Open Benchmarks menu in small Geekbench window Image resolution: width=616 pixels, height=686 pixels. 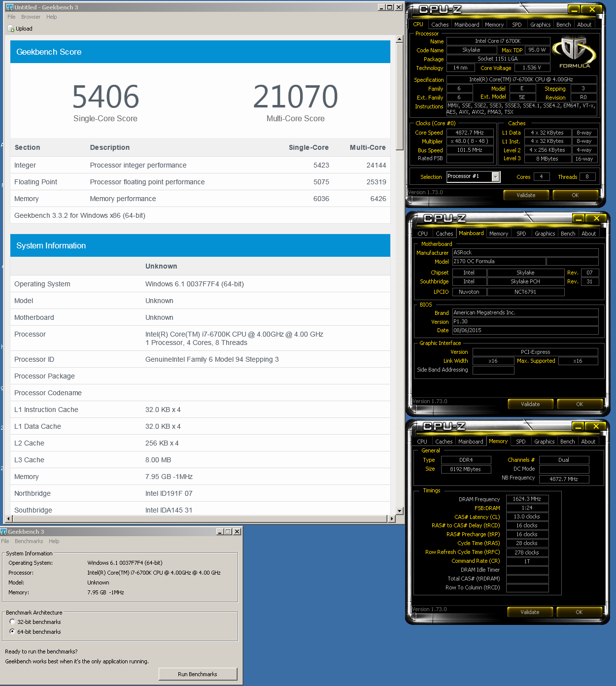tap(29, 541)
